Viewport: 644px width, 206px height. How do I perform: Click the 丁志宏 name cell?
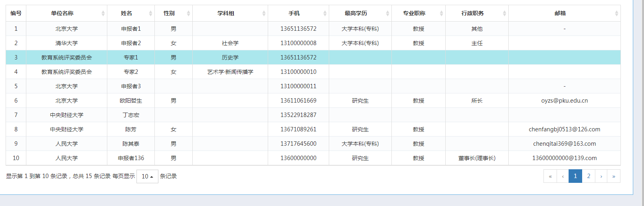131,115
